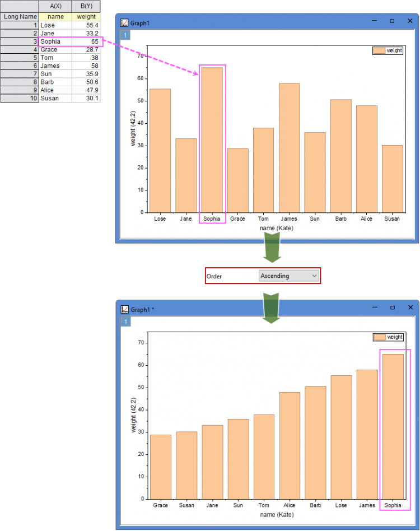Click 'weight (42.2)' Y axis title in bottom graph

point(133,415)
